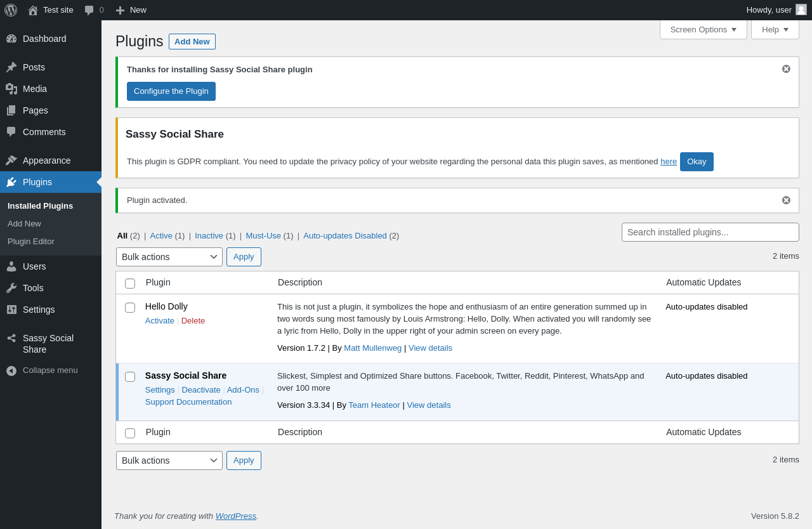Click the comments bubble icon in admin bar
Screen dimensions: 812x529
tap(89, 10)
